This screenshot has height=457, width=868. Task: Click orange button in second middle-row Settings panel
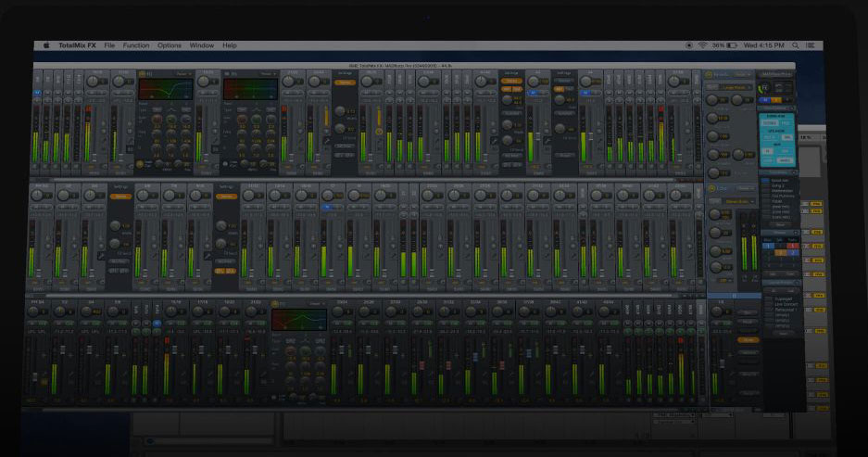pyautogui.click(x=226, y=197)
